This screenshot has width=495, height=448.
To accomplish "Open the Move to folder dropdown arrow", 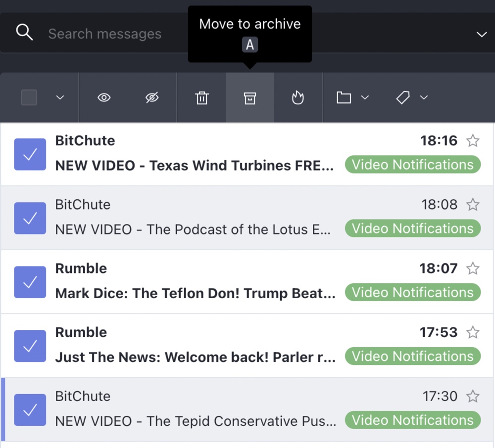I will pyautogui.click(x=365, y=97).
